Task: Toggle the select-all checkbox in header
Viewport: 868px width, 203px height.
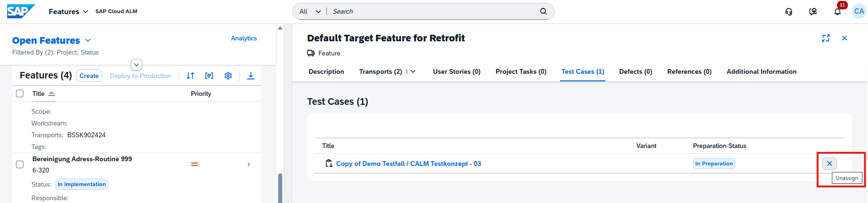Action: pos(20,94)
